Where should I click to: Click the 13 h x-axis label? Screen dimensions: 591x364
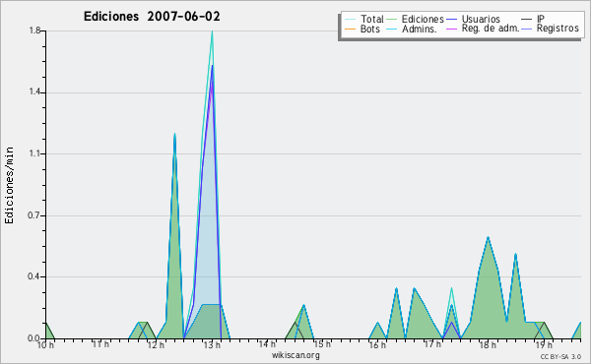click(x=212, y=344)
